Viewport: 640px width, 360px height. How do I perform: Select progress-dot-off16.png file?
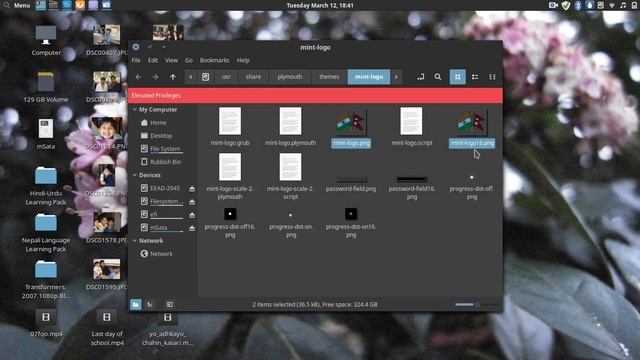pyautogui.click(x=230, y=223)
